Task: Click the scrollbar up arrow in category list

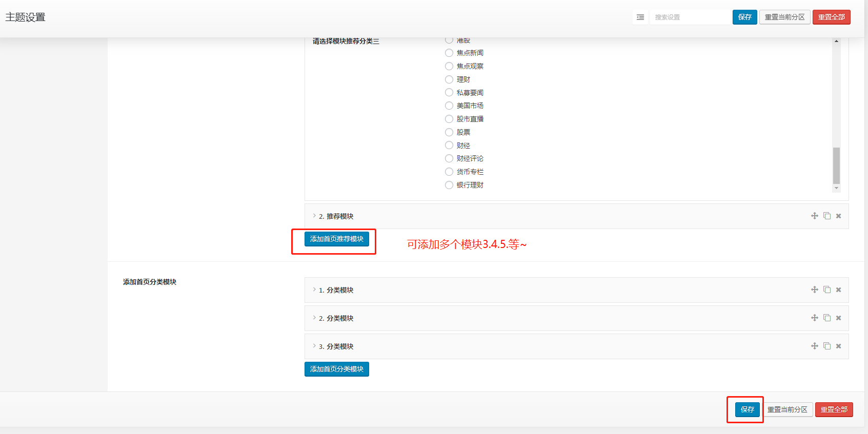Action: coord(836,41)
